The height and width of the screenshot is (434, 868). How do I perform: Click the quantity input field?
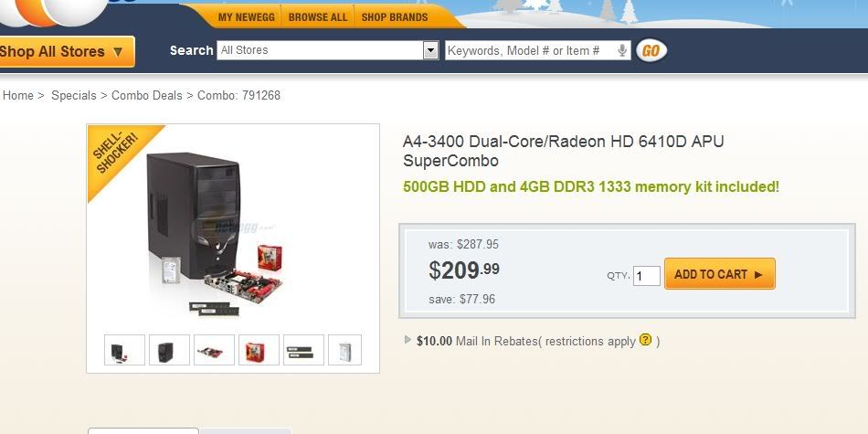coord(647,276)
